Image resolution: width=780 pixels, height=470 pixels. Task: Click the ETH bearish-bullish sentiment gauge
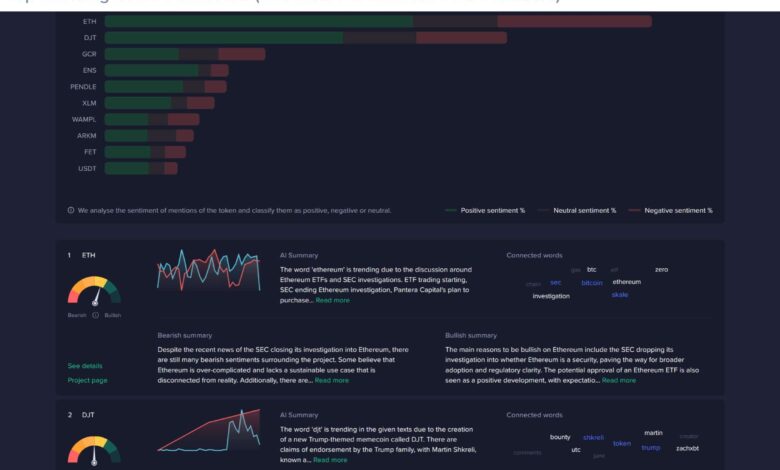click(94, 291)
